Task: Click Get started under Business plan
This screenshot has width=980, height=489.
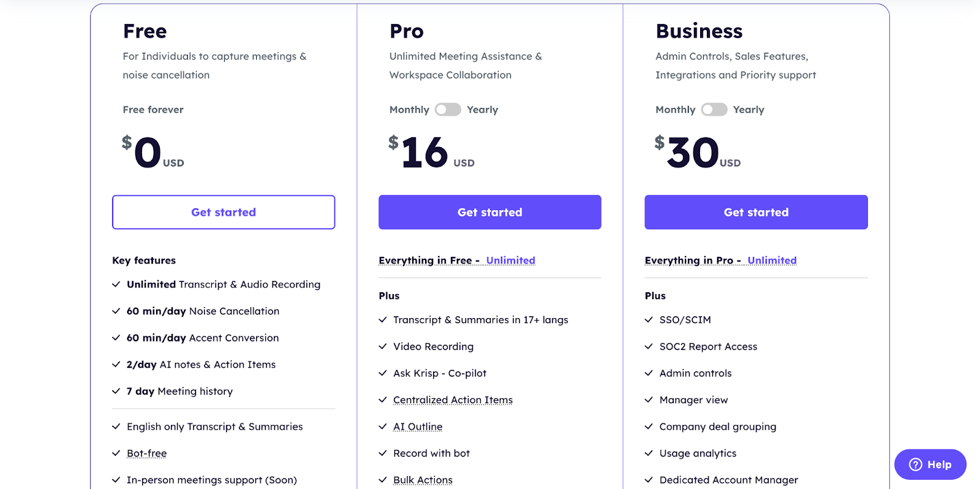Action: tap(756, 212)
